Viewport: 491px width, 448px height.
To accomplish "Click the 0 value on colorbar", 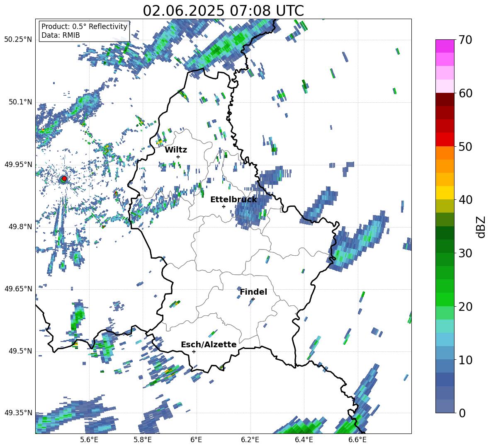I will pyautogui.click(x=462, y=413).
